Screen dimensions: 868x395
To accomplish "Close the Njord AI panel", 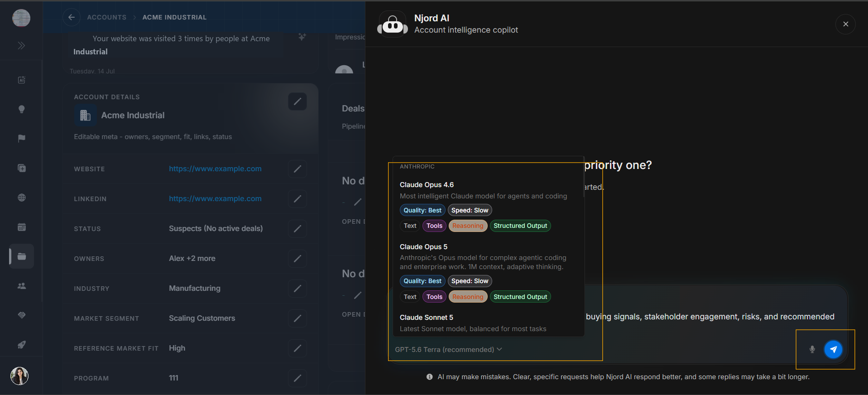I will [845, 24].
